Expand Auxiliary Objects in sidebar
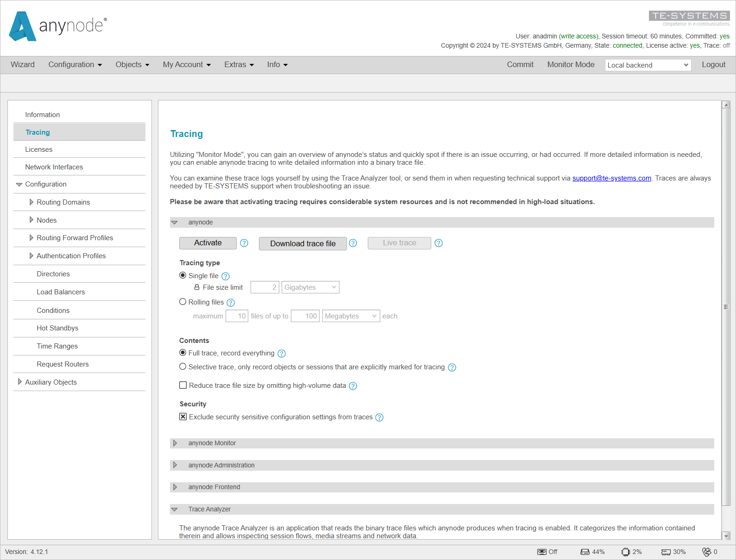736x560 pixels. click(19, 382)
